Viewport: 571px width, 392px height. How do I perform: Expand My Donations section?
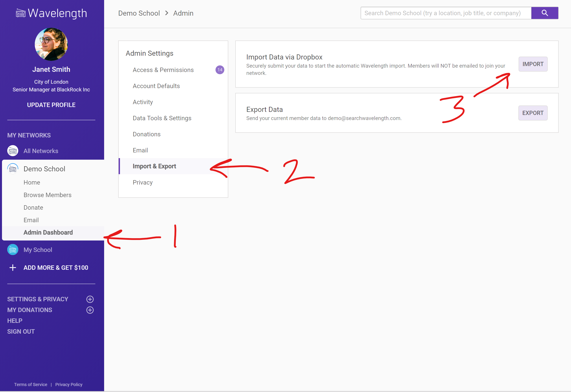90,310
